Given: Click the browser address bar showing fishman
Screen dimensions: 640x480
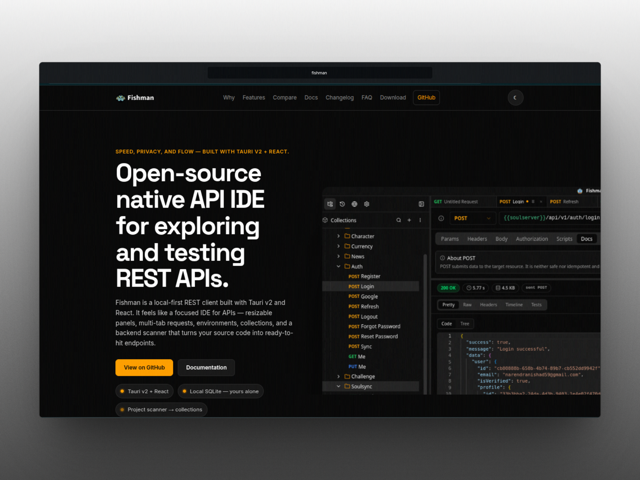Looking at the screenshot, I should pos(320,73).
